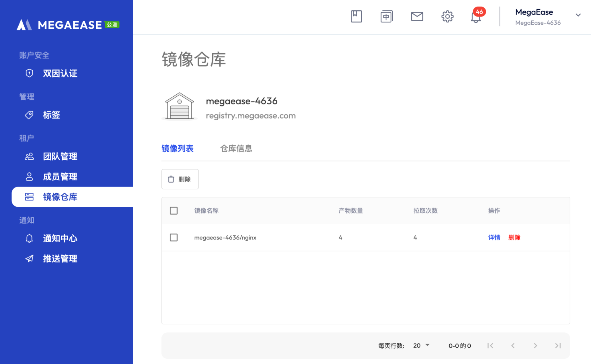Go to next page arrow
This screenshot has height=364, width=591.
tap(535, 345)
